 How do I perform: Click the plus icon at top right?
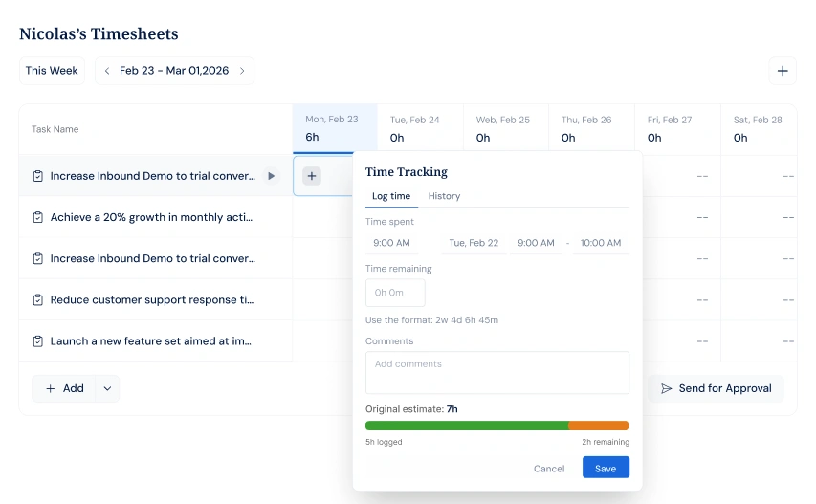pyautogui.click(x=783, y=71)
